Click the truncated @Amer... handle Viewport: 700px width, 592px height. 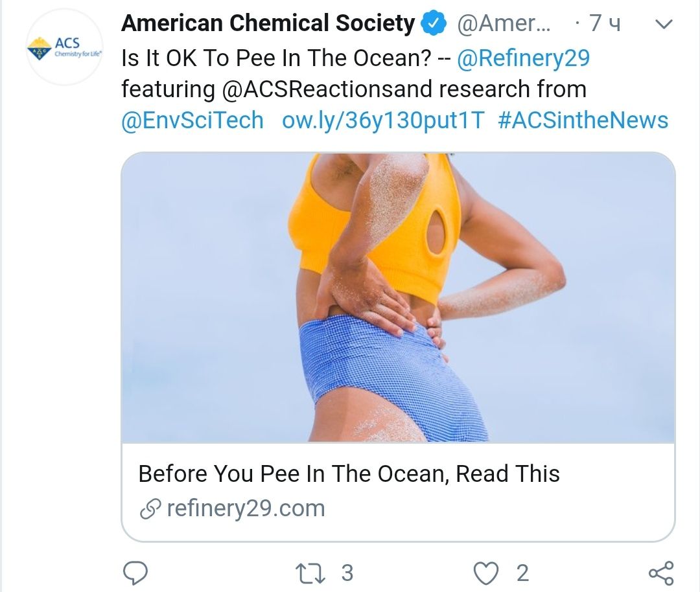505,25
